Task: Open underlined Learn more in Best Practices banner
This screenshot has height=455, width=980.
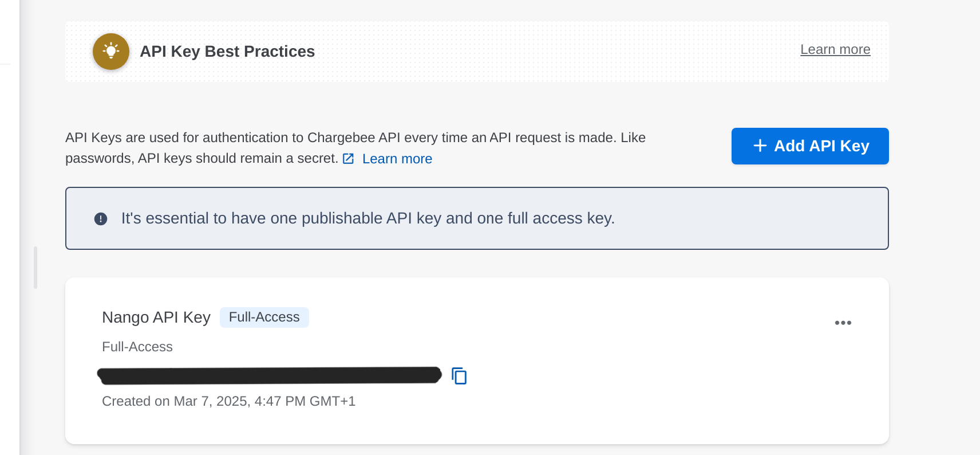Action: pos(835,50)
